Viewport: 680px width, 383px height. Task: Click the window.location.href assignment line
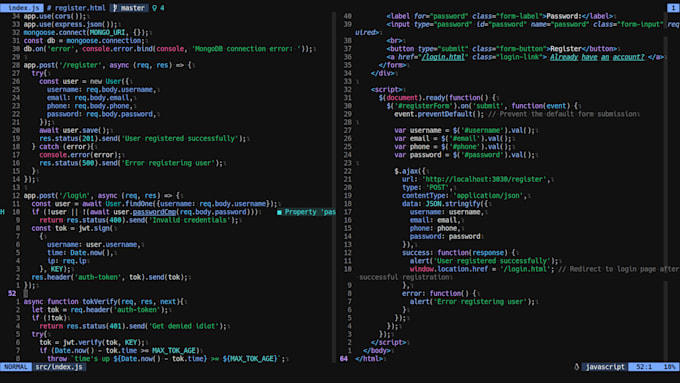pyautogui.click(x=482, y=269)
